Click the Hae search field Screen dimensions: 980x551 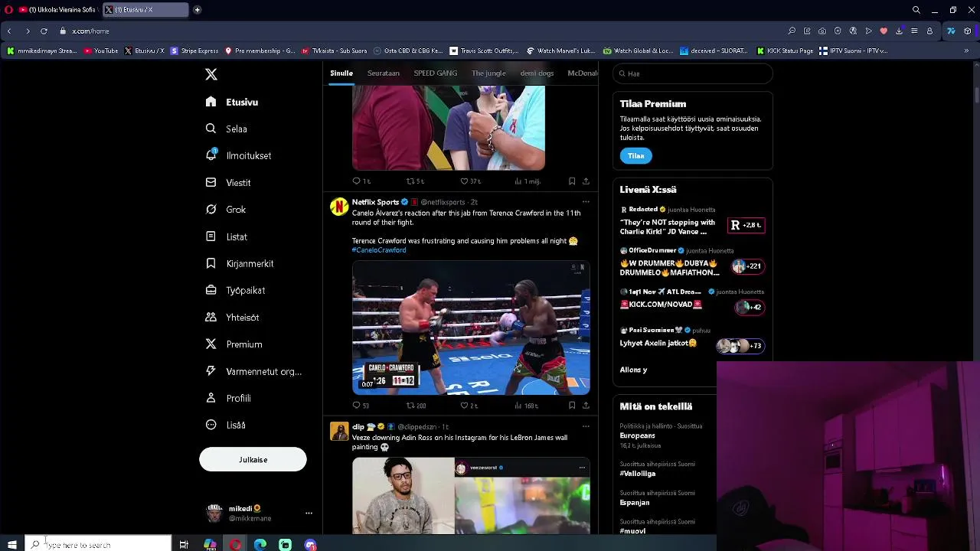(693, 73)
